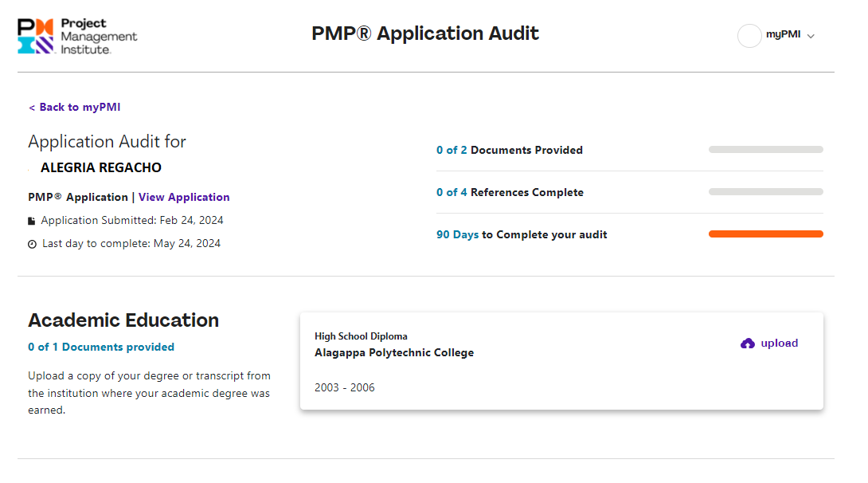Click the user avatar circle
This screenshot has height=483, width=868.
pyautogui.click(x=749, y=36)
